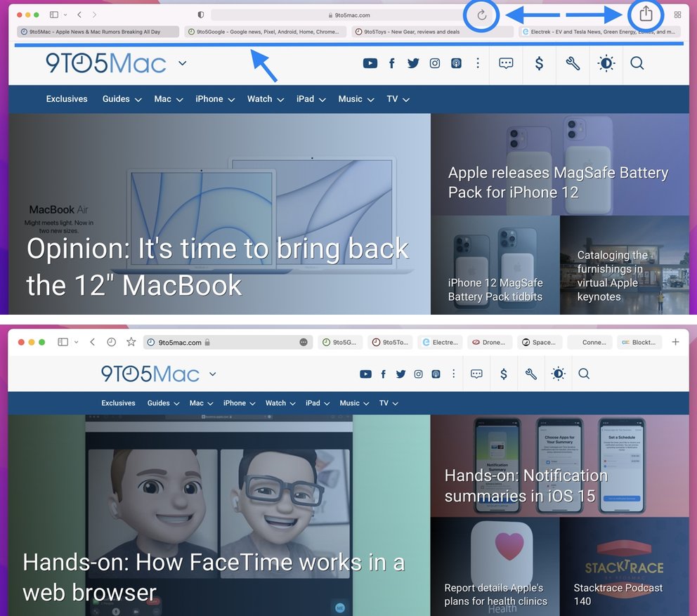Open site search in the upper window
The width and height of the screenshot is (697, 616).
[637, 63]
